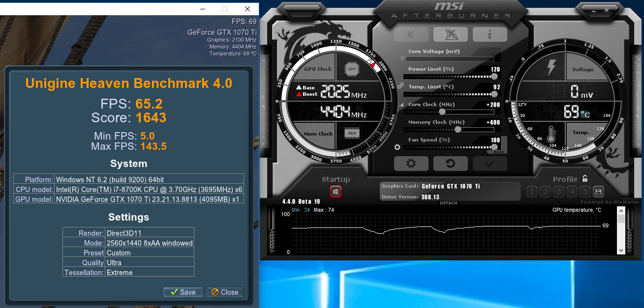Screen dimensions: 644x308
Task: Click the Fan Speed slider handle
Action: click(494, 147)
